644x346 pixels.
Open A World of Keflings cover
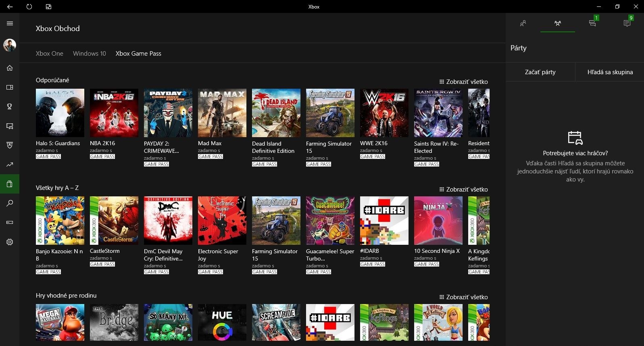(x=438, y=323)
